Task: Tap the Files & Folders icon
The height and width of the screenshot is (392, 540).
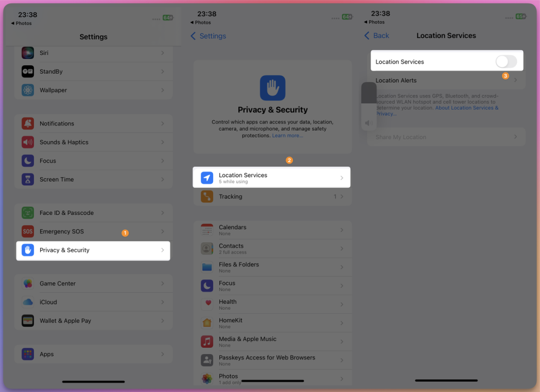Action: tap(207, 267)
